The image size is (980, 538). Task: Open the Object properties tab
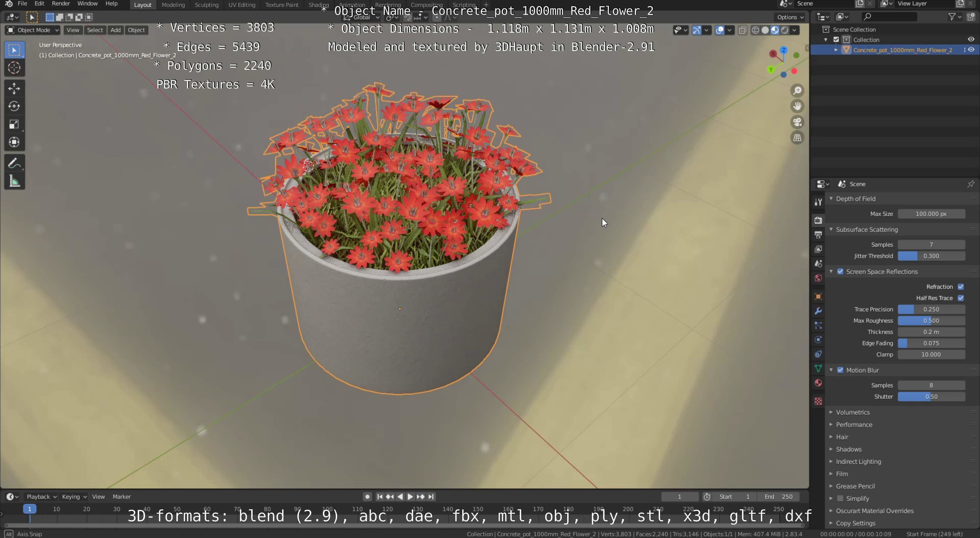[x=818, y=296]
